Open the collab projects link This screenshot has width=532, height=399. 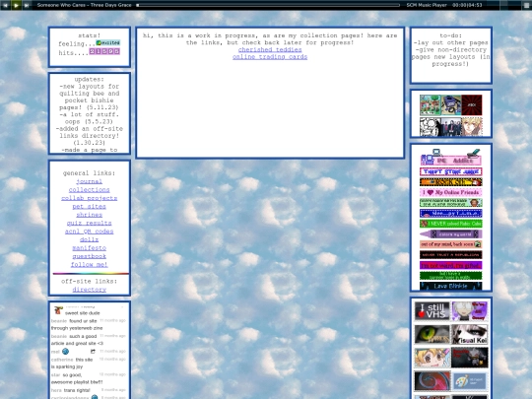(90, 198)
